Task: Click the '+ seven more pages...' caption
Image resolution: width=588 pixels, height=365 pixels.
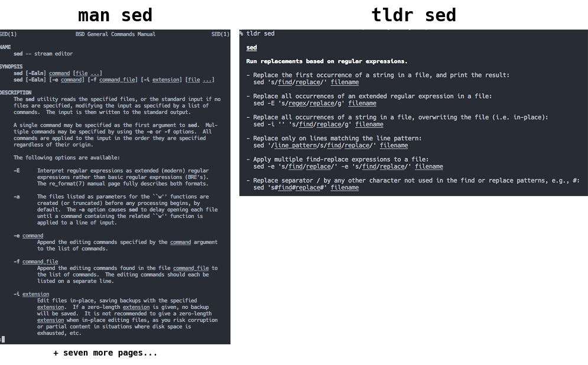Action: [x=105, y=353]
